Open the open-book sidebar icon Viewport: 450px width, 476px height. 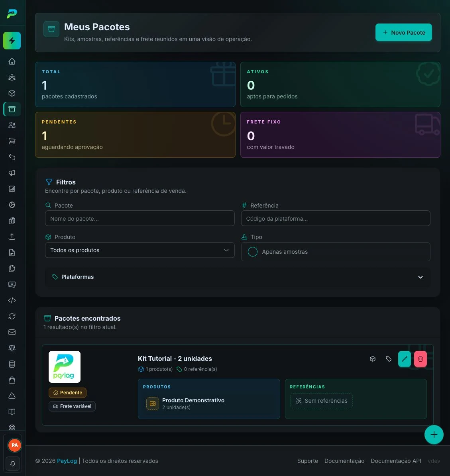[x=12, y=411]
